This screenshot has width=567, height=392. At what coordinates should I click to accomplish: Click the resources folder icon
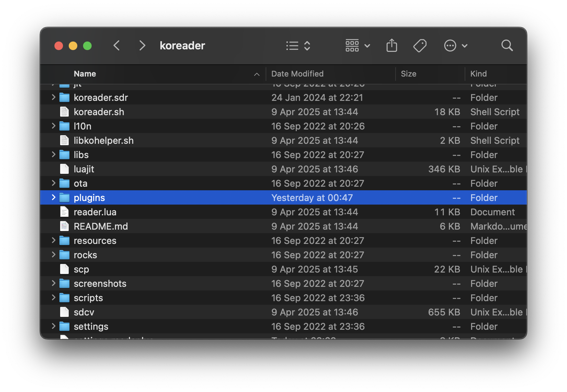[64, 240]
